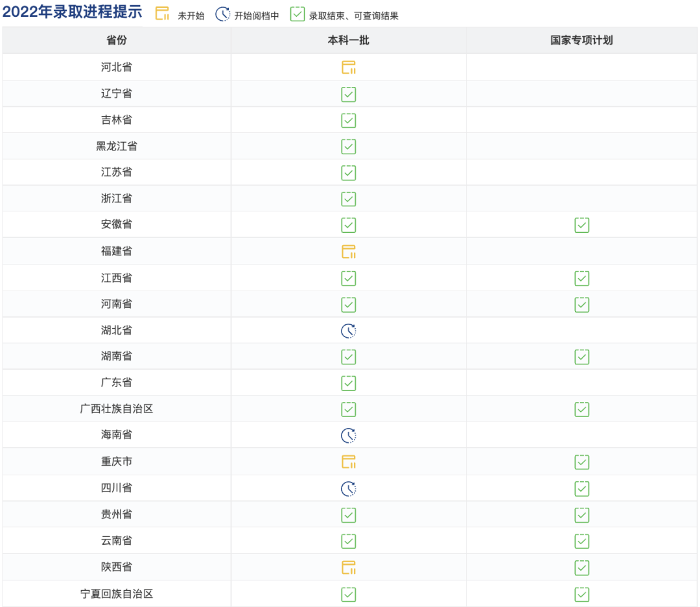700x607 pixels.
Task: Click the 录取结束 green check legend icon
Action: [x=297, y=14]
